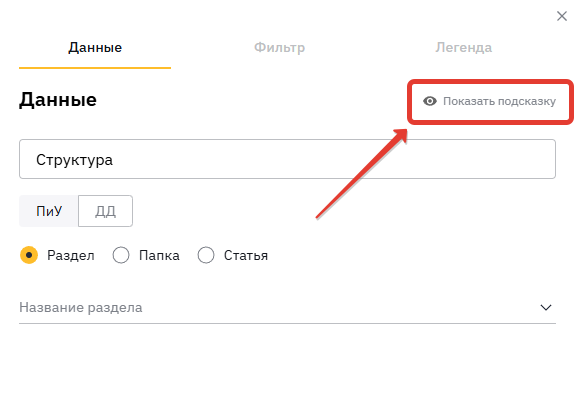
Task: Open the Название раздела dropdown
Action: (x=287, y=307)
